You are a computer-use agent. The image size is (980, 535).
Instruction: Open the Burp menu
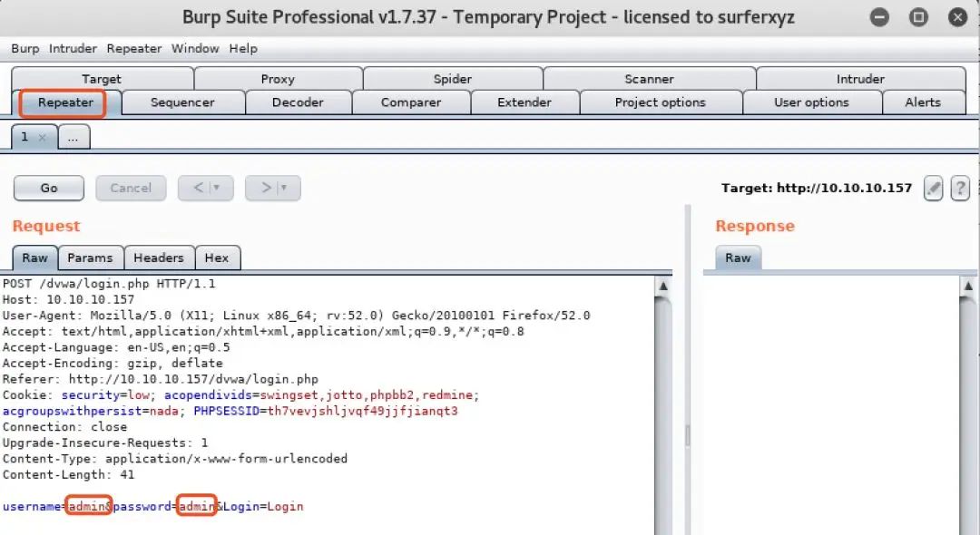point(25,49)
